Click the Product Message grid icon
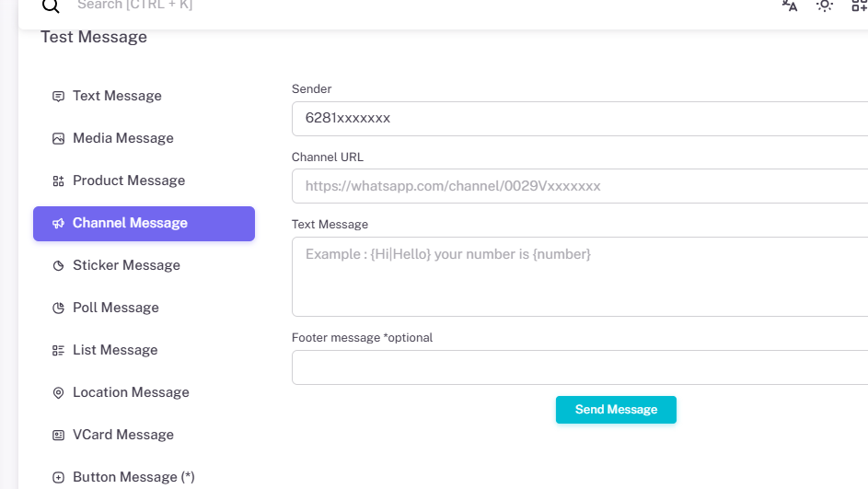The image size is (868, 489). [x=58, y=180]
